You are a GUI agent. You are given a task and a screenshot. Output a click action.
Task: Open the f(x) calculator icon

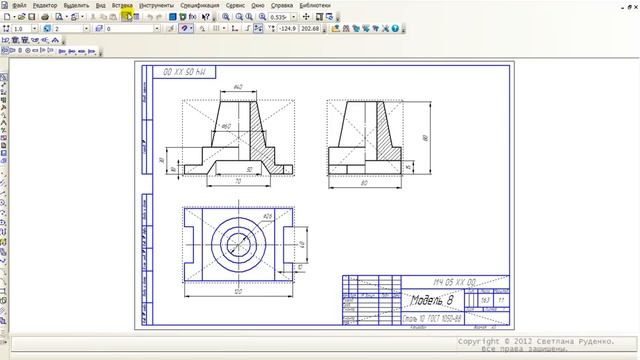click(192, 17)
